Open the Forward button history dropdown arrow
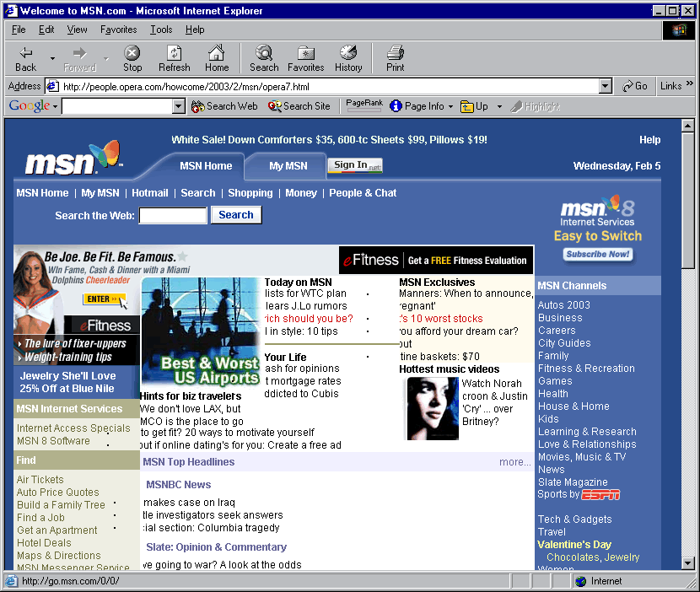The width and height of the screenshot is (700, 592). 105,58
